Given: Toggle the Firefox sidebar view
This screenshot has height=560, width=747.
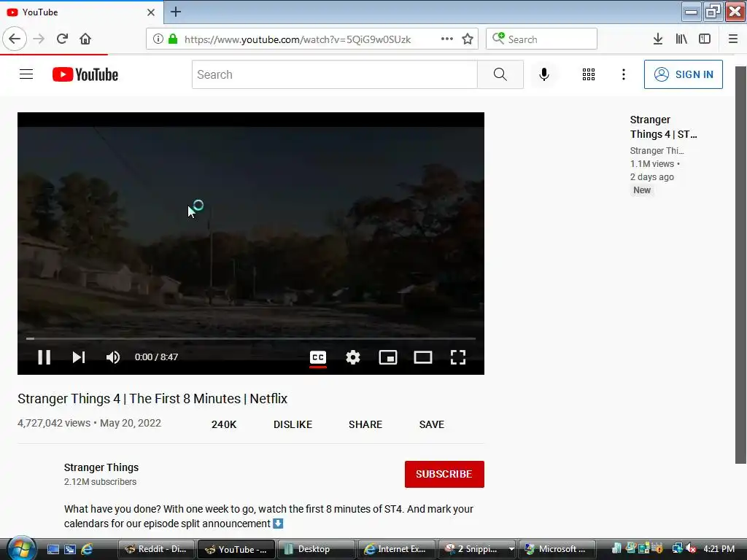Looking at the screenshot, I should tap(705, 39).
